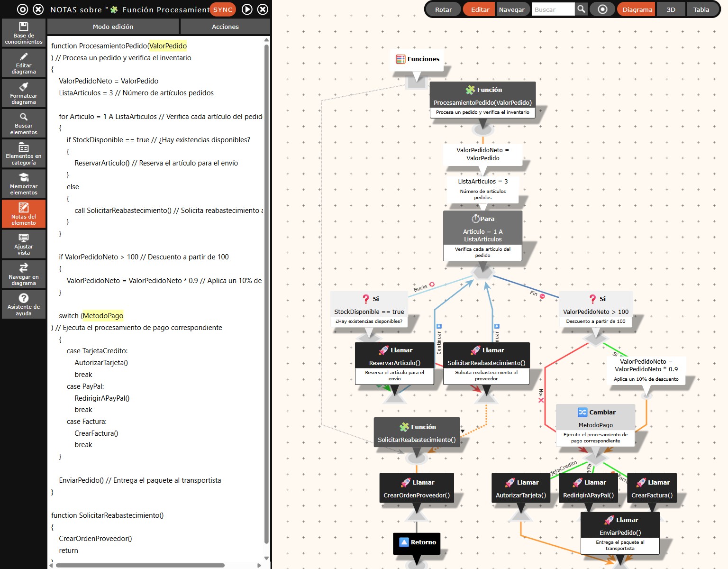Click the EnviarPedido() code line
The width and height of the screenshot is (728, 569).
point(140,480)
